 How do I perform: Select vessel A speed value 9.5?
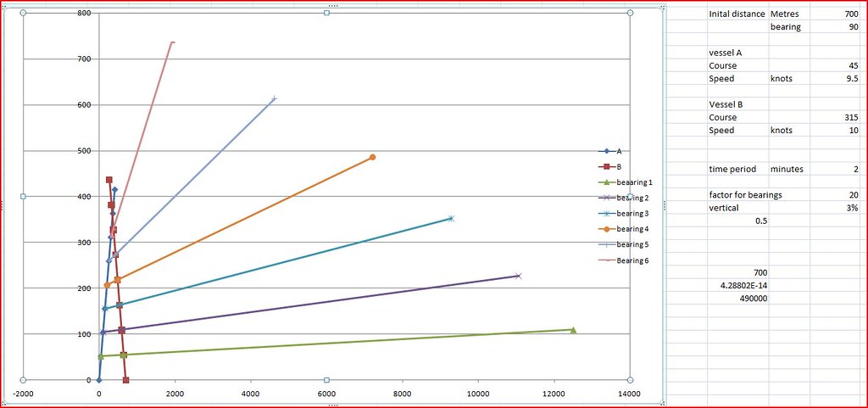(x=849, y=79)
